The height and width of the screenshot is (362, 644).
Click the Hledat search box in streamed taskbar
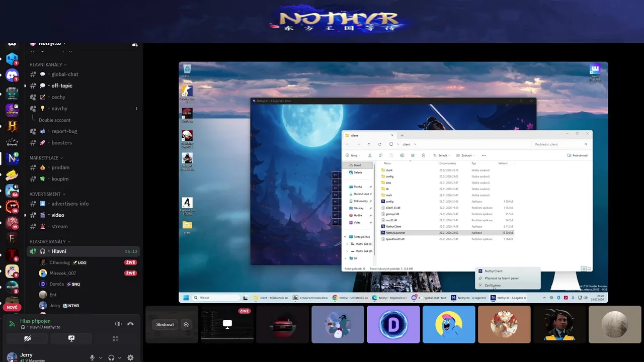(x=215, y=298)
